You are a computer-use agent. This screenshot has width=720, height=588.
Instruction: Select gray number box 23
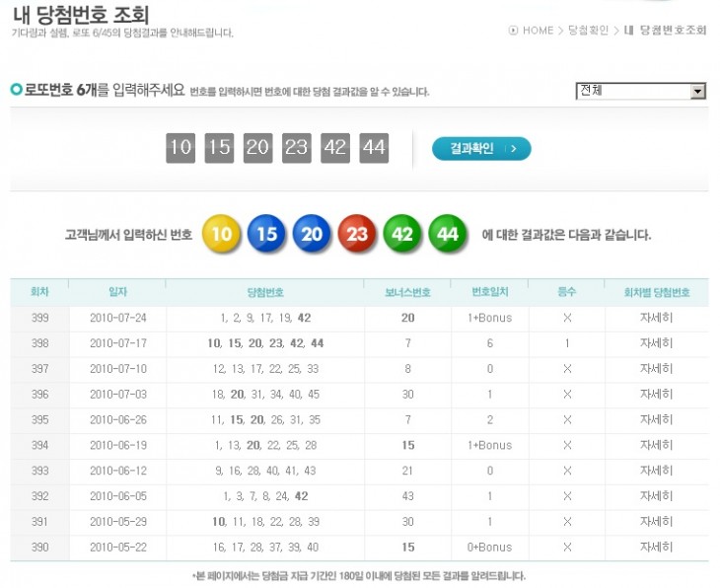pyautogui.click(x=296, y=147)
